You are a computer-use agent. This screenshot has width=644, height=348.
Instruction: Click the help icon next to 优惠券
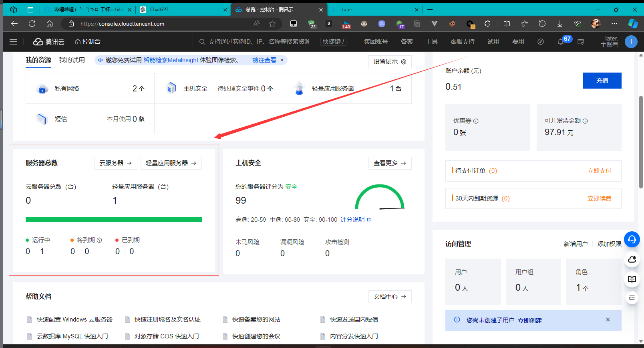[476, 121]
